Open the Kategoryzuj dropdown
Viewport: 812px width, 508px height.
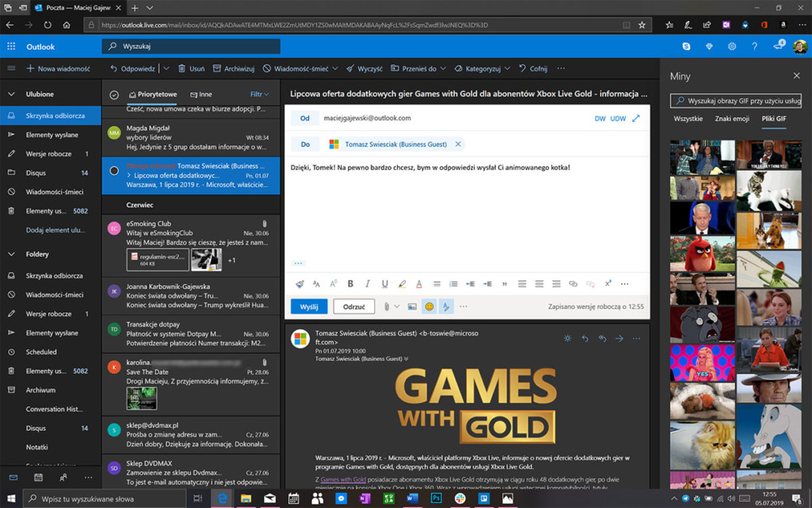[507, 68]
